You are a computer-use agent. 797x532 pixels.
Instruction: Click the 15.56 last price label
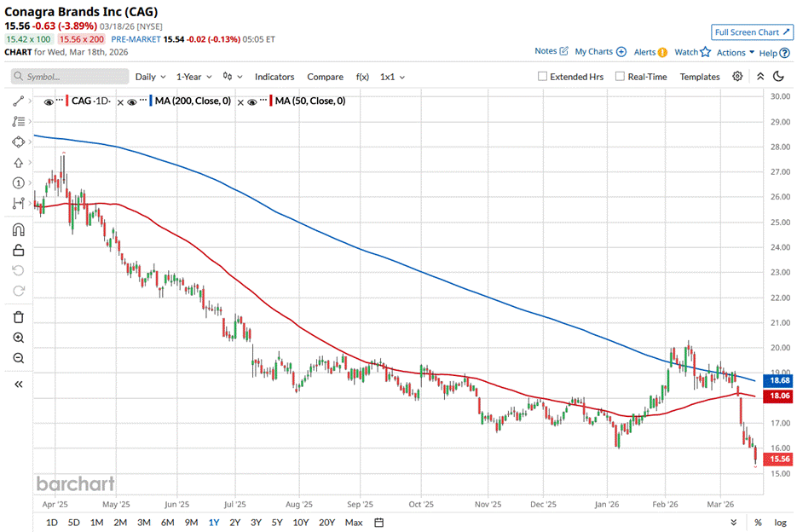pyautogui.click(x=778, y=459)
